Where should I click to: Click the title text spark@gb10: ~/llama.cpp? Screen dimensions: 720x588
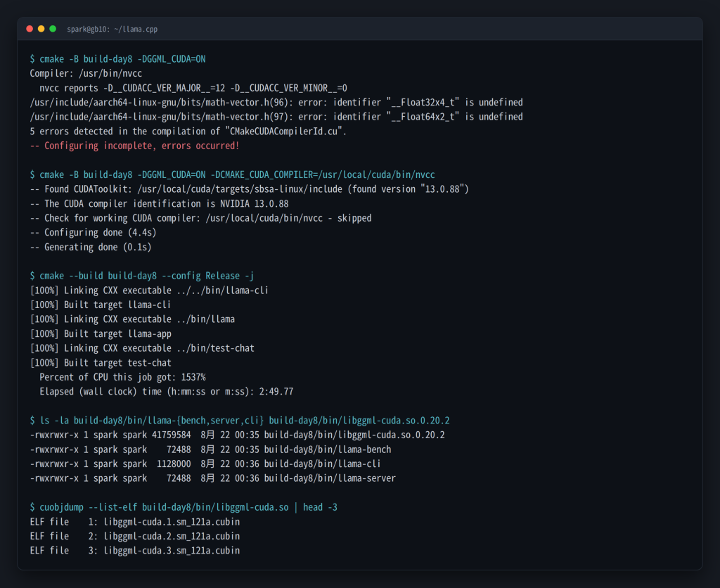(112, 30)
